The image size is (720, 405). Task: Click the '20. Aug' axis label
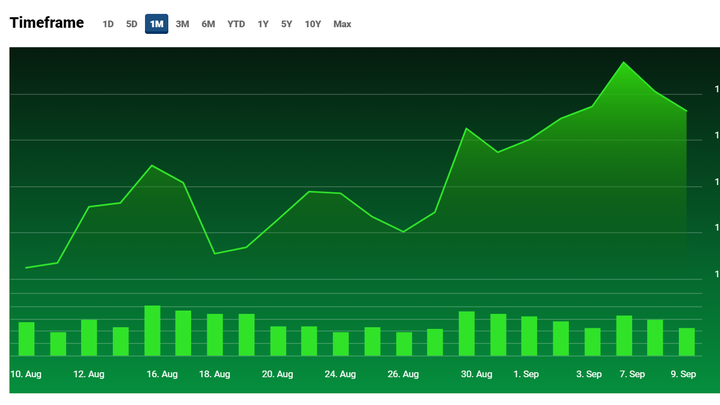pyautogui.click(x=277, y=374)
